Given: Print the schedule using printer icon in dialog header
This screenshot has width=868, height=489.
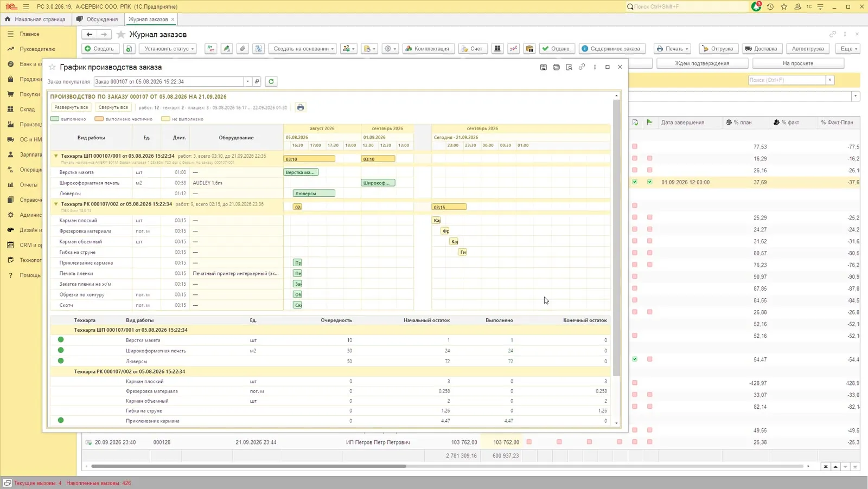Looking at the screenshot, I should click(556, 67).
